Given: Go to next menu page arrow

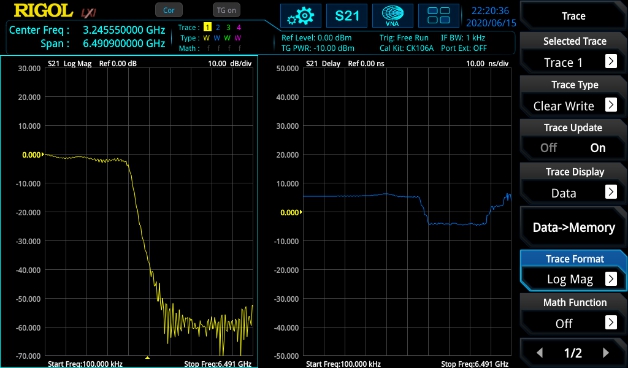Looking at the screenshot, I should (x=606, y=353).
